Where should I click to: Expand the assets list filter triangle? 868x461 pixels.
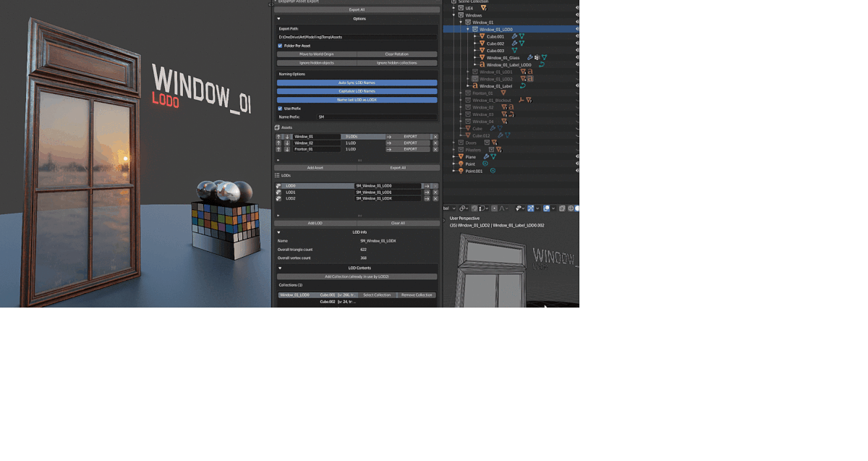[x=278, y=160]
